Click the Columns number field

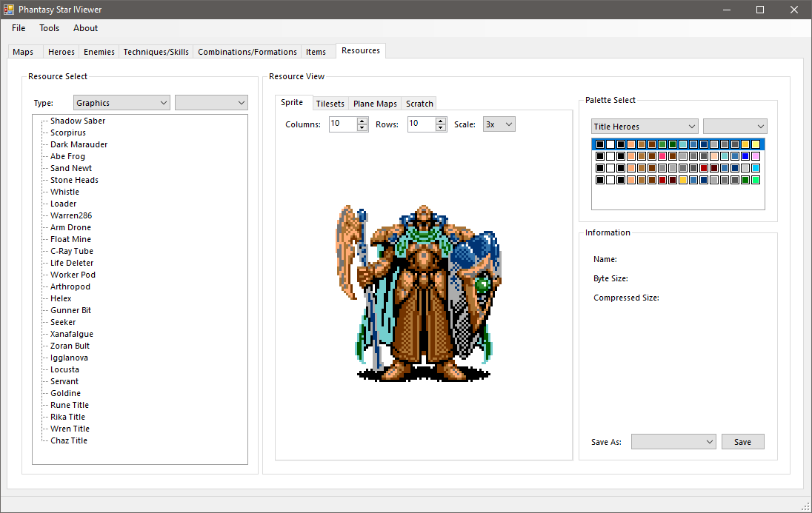pos(342,124)
